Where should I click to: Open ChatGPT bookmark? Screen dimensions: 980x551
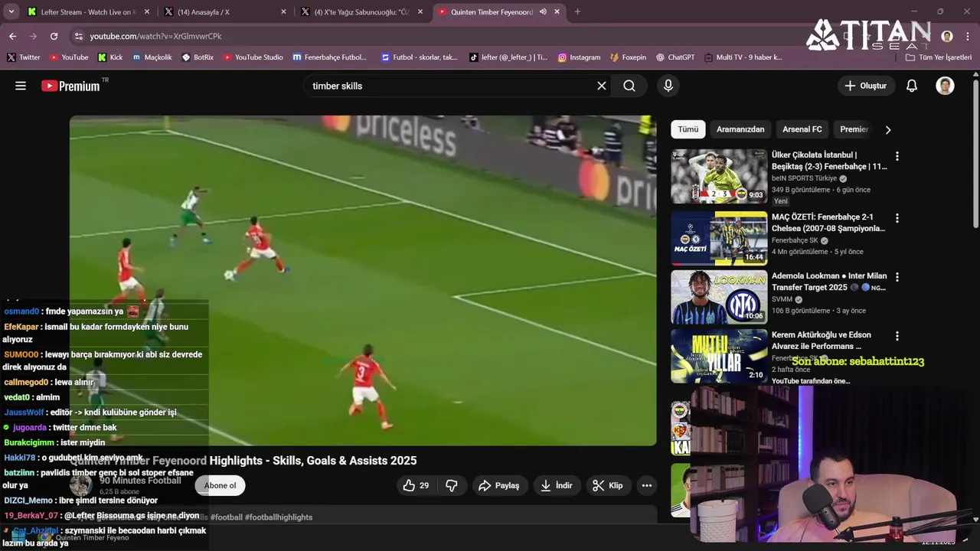[x=675, y=57]
